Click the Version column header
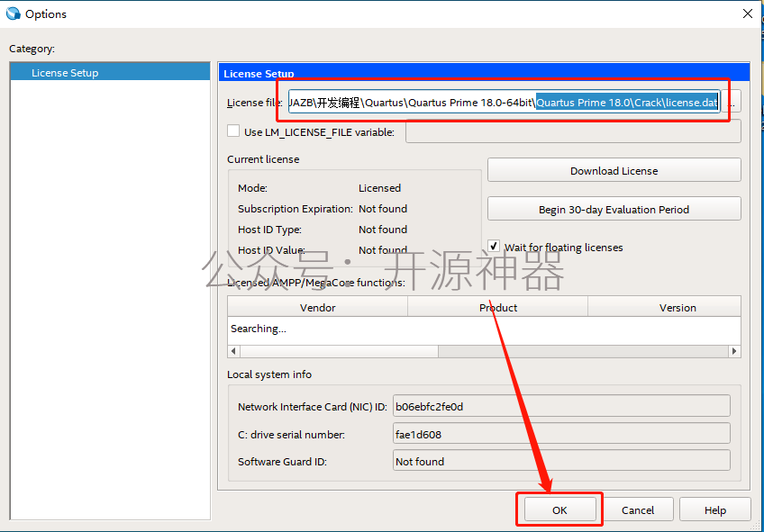Image resolution: width=764 pixels, height=532 pixels. click(x=664, y=307)
